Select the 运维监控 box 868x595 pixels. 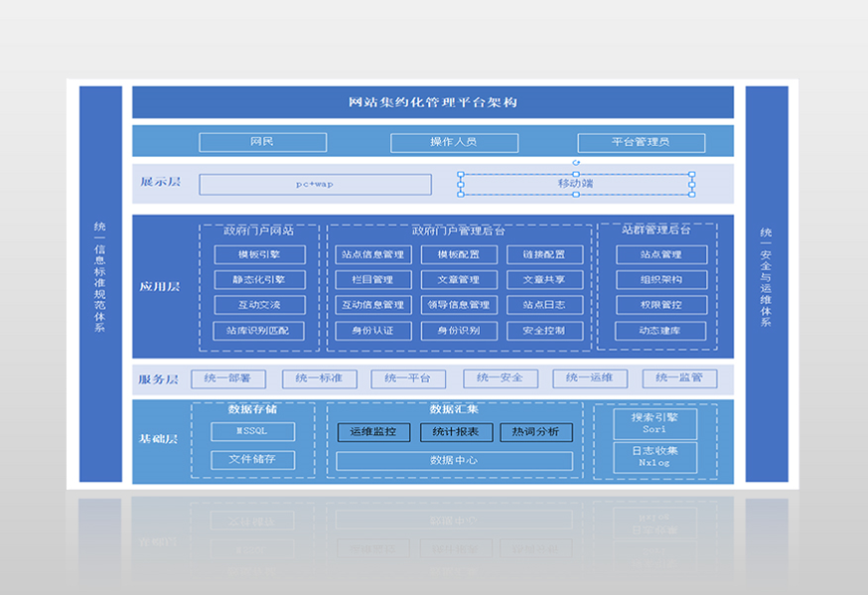point(373,432)
